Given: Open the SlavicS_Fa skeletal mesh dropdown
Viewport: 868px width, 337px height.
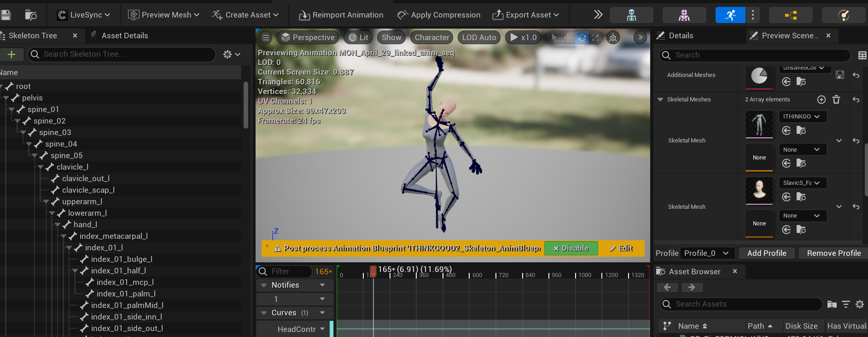Looking at the screenshot, I should tap(803, 183).
